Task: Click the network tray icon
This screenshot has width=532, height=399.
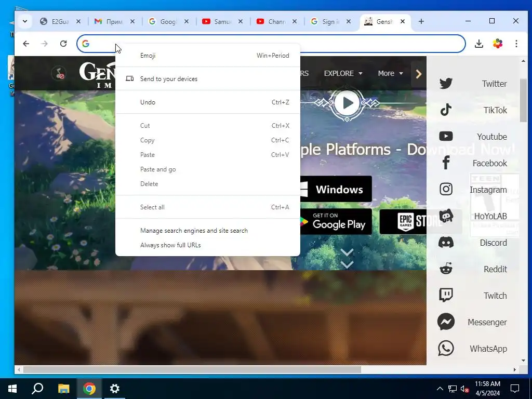Action: click(x=453, y=389)
